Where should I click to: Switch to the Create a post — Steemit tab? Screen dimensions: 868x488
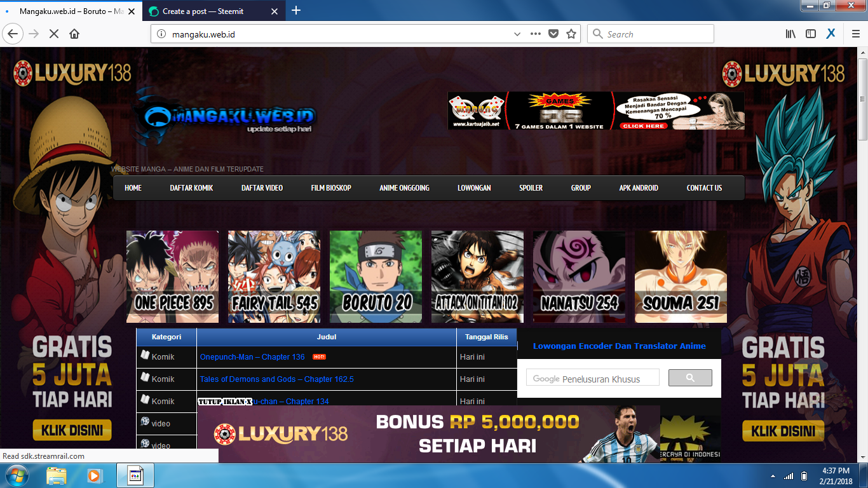214,11
